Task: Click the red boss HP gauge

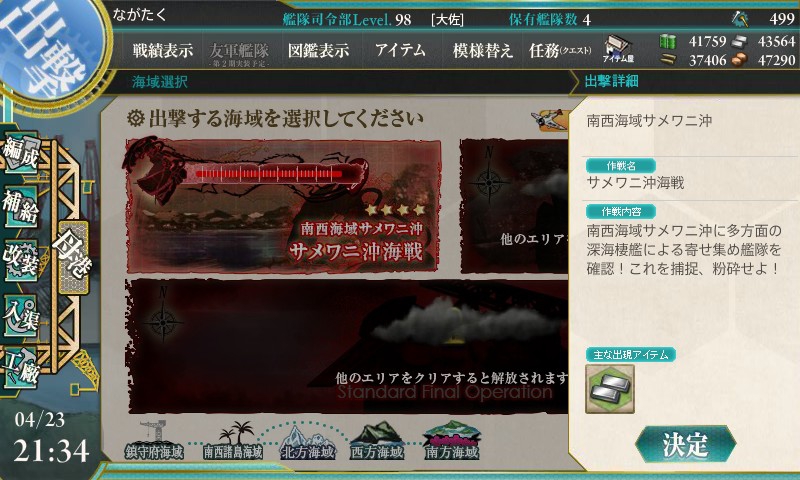Action: (269, 174)
